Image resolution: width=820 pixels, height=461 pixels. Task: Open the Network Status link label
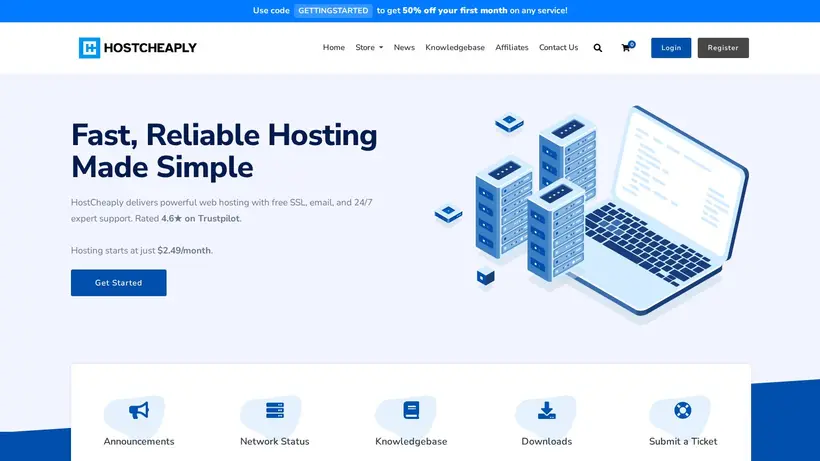coord(275,441)
